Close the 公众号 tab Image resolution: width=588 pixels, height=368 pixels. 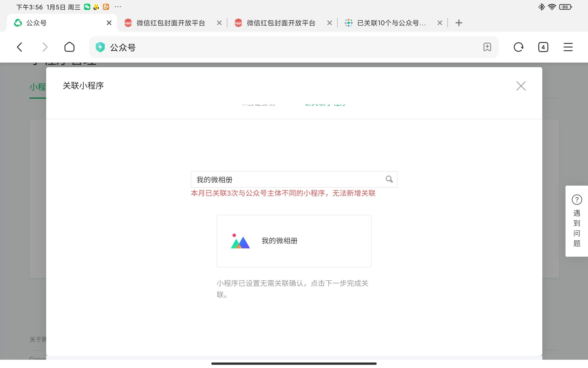tap(109, 23)
